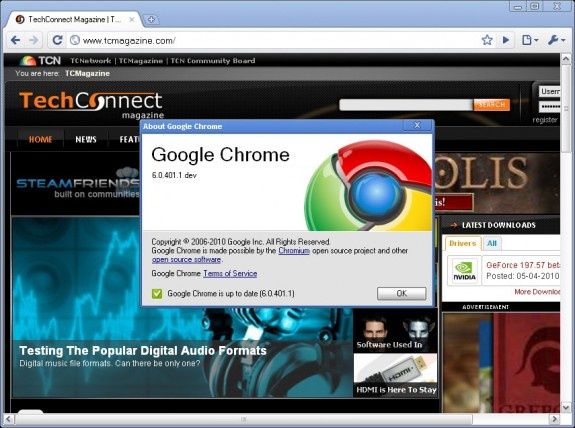Click the Go arrow beside the address bar

coord(506,40)
